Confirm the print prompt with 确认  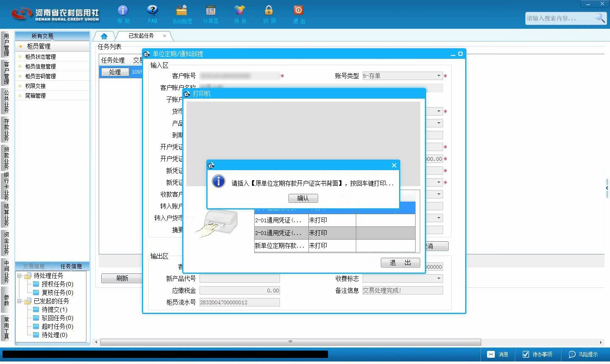pyautogui.click(x=303, y=198)
